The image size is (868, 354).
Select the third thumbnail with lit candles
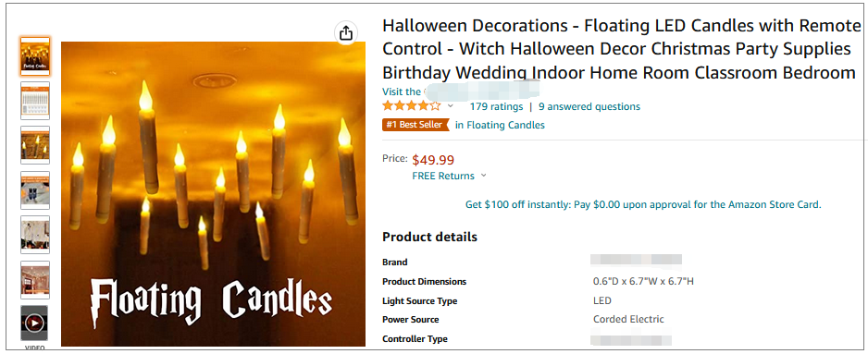(x=35, y=145)
